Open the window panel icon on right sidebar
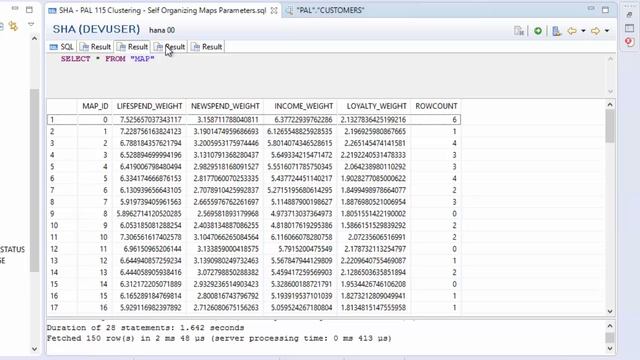The image size is (640, 360). [629, 28]
